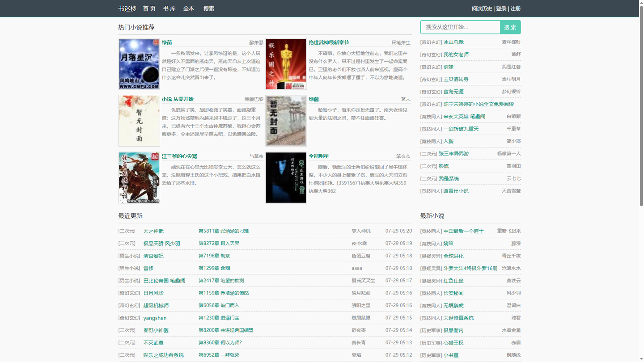The image size is (644, 362).
Task: Open 天之神武 in 最近更新 list
Action: (x=153, y=231)
